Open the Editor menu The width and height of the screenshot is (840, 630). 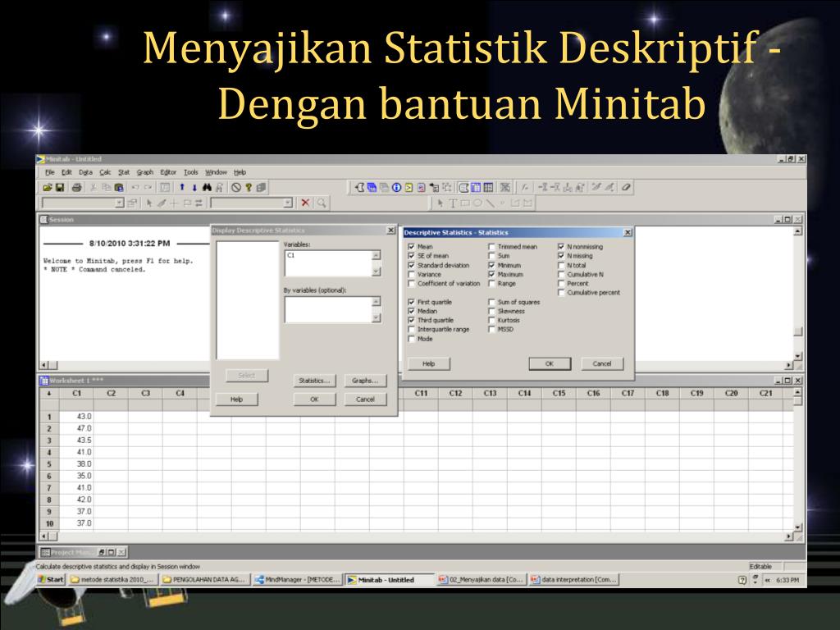point(168,172)
